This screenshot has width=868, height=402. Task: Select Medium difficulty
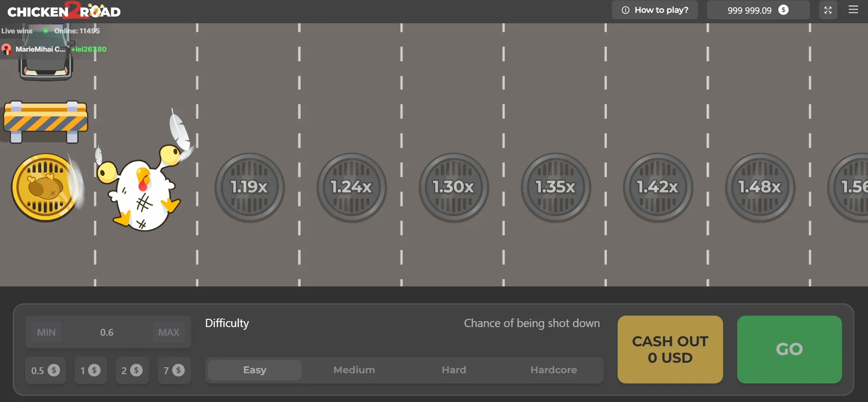(354, 370)
